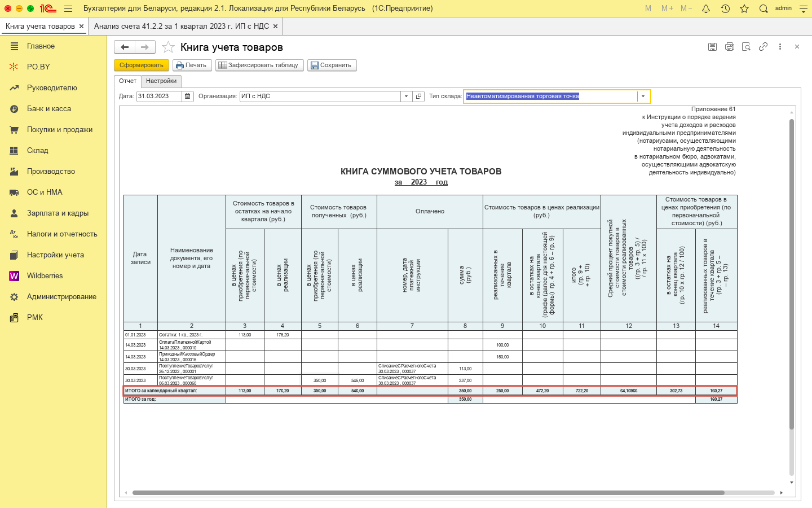Open the search magnifier in title bar

[x=764, y=8]
